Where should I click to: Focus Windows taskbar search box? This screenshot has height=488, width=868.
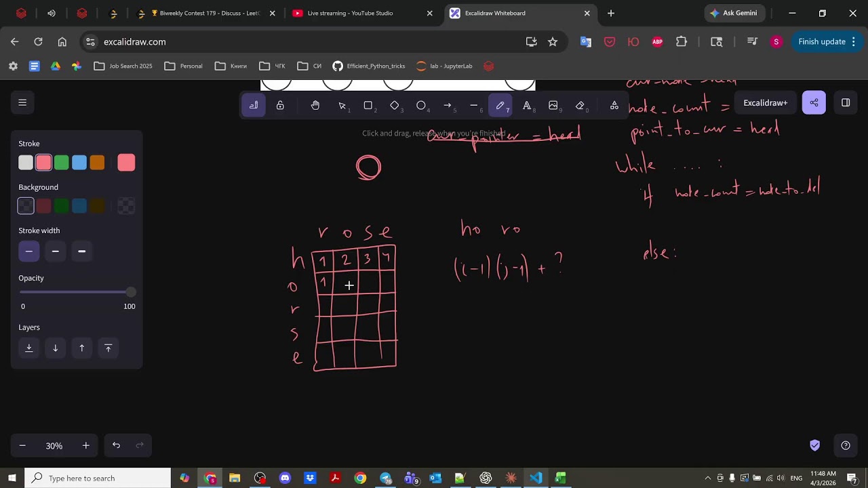[x=98, y=478]
